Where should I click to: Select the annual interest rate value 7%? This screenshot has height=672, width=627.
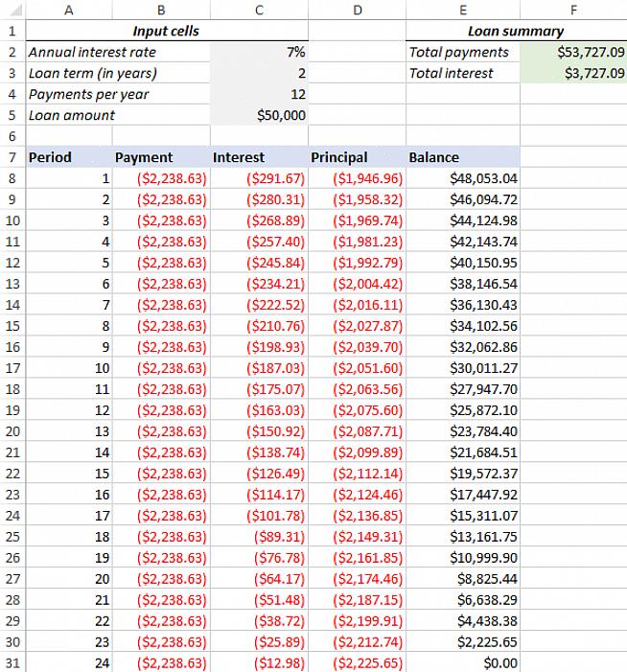tap(259, 52)
